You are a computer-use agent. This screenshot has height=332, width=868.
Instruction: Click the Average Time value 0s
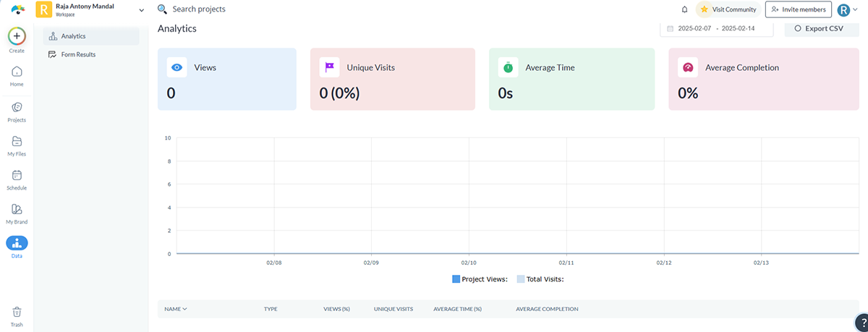click(506, 93)
